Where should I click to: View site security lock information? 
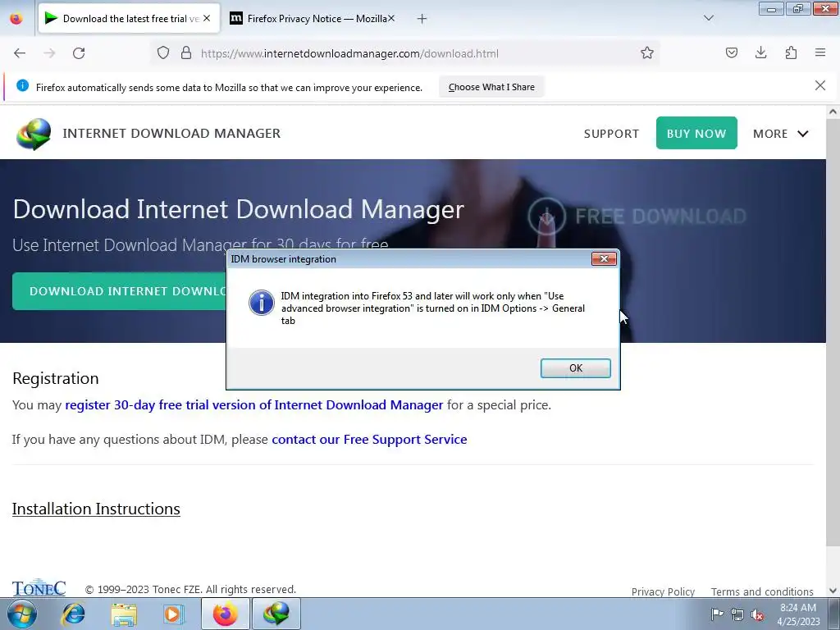[x=186, y=53]
